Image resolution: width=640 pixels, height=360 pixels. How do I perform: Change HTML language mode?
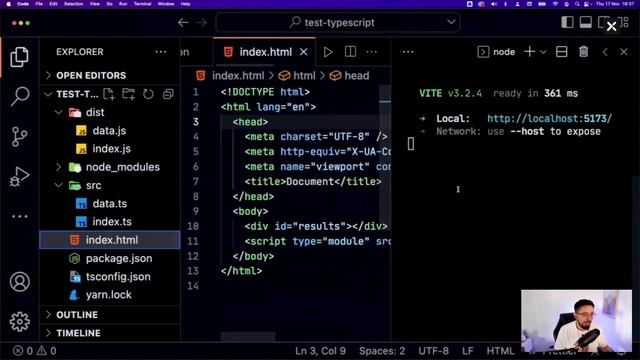pyautogui.click(x=500, y=351)
